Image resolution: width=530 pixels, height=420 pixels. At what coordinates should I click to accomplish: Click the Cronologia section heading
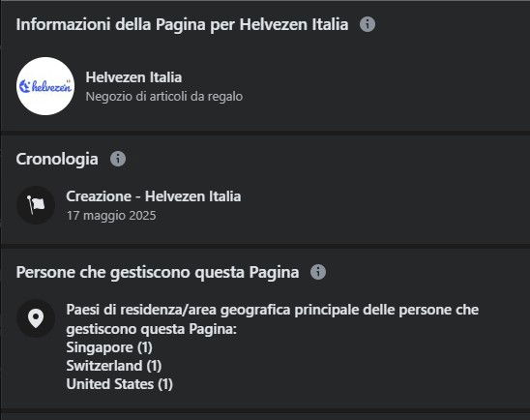click(57, 159)
